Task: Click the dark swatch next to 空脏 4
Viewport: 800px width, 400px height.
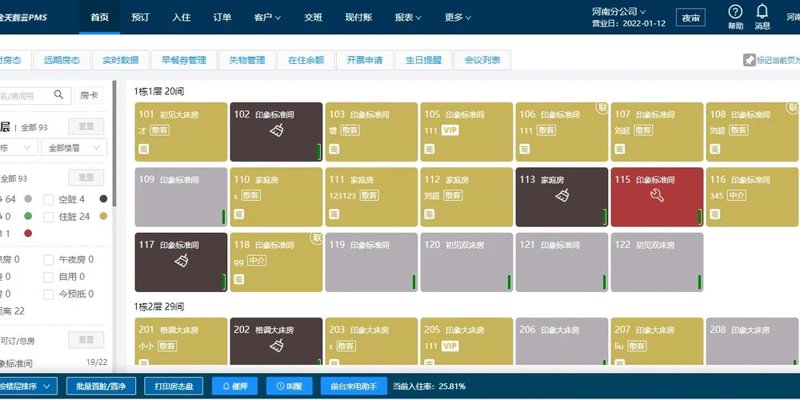Action: pos(103,199)
